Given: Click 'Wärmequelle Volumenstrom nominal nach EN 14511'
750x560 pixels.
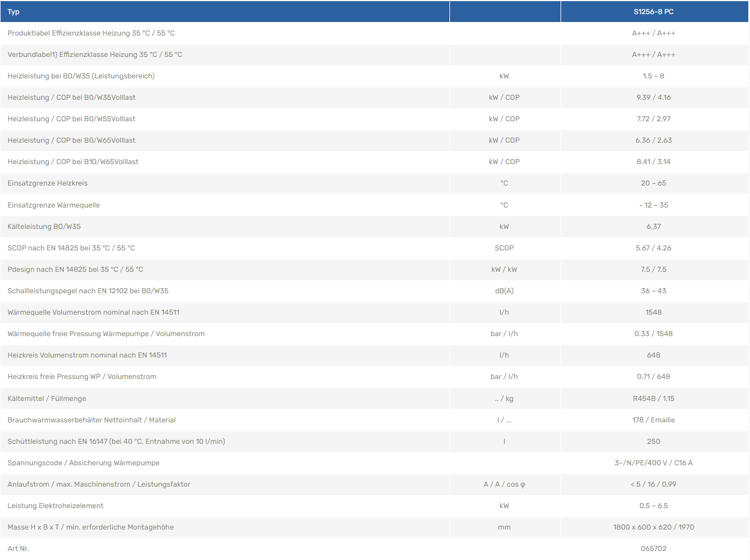Looking at the screenshot, I should point(93,312).
